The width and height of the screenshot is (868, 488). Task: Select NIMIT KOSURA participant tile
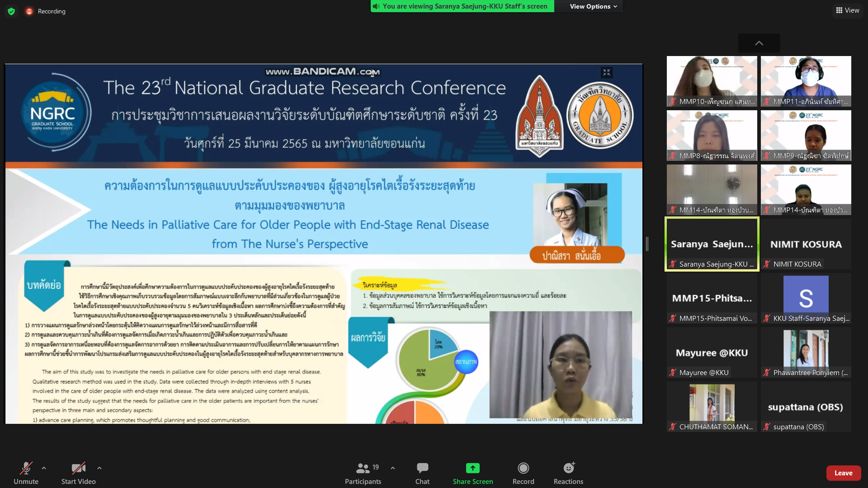806,244
